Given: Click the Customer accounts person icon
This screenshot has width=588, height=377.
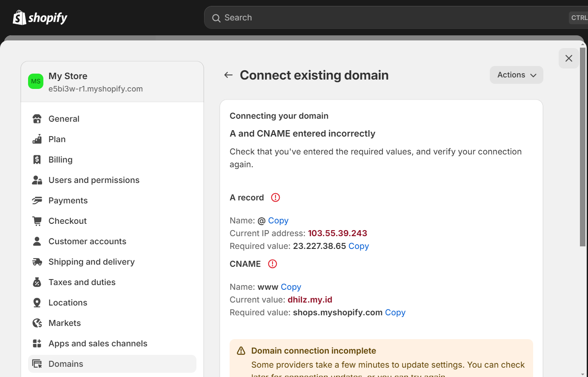Looking at the screenshot, I should pos(37,241).
